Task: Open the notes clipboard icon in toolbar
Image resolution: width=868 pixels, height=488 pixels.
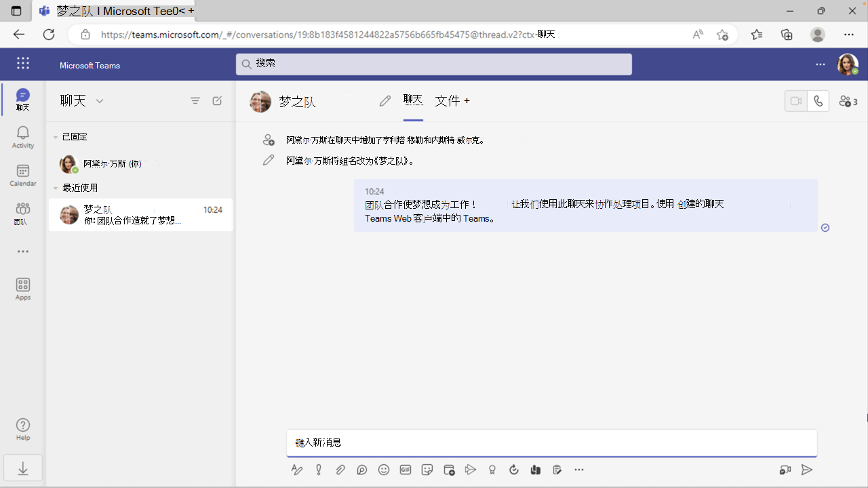Action: [x=557, y=470]
